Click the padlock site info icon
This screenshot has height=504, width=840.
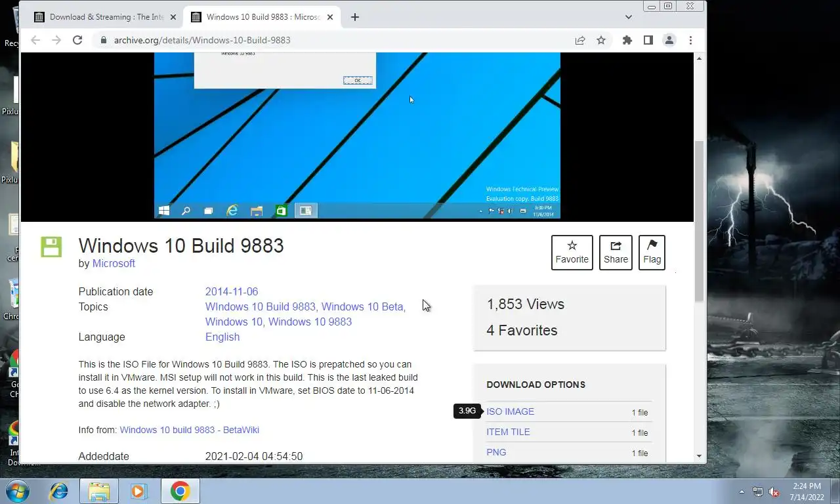[x=103, y=40]
